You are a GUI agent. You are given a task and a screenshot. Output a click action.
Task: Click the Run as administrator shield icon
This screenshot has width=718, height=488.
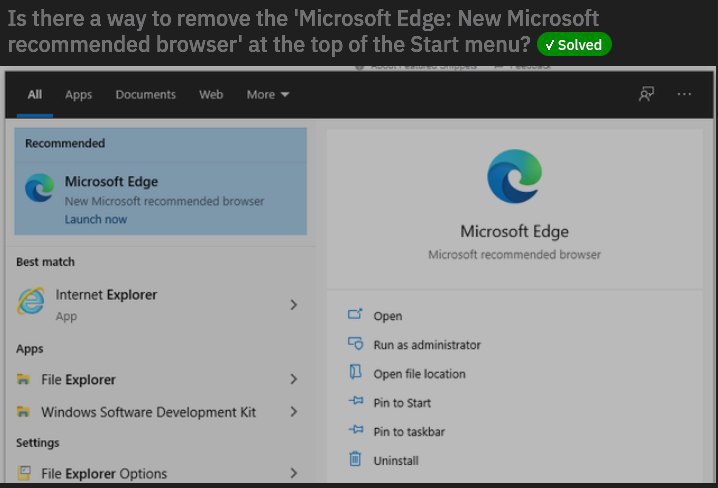click(x=355, y=343)
